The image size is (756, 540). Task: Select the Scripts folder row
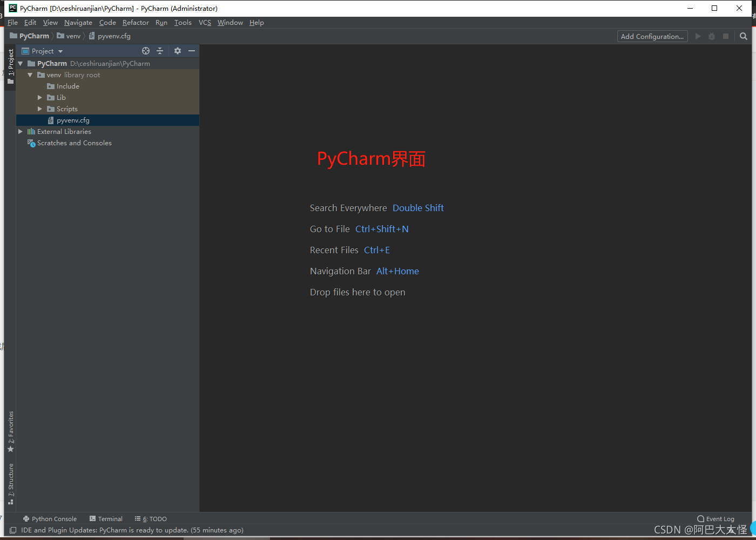108,109
